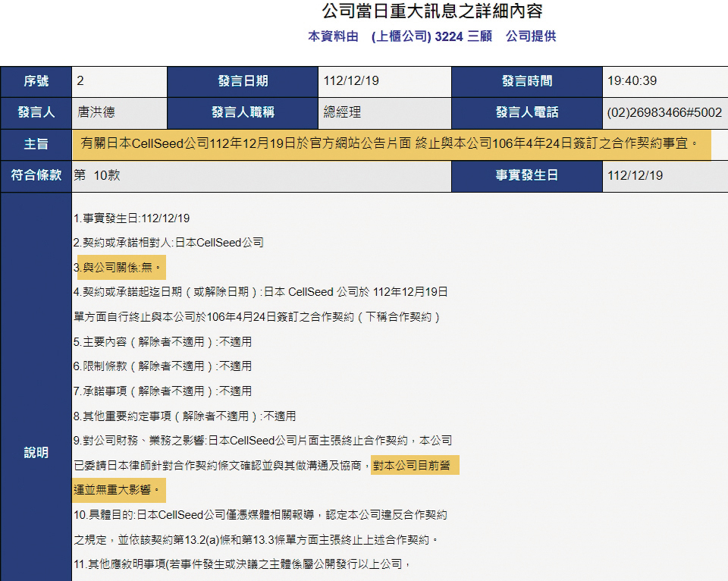Click line 10.具體目的 about CellSeed

click(x=260, y=514)
